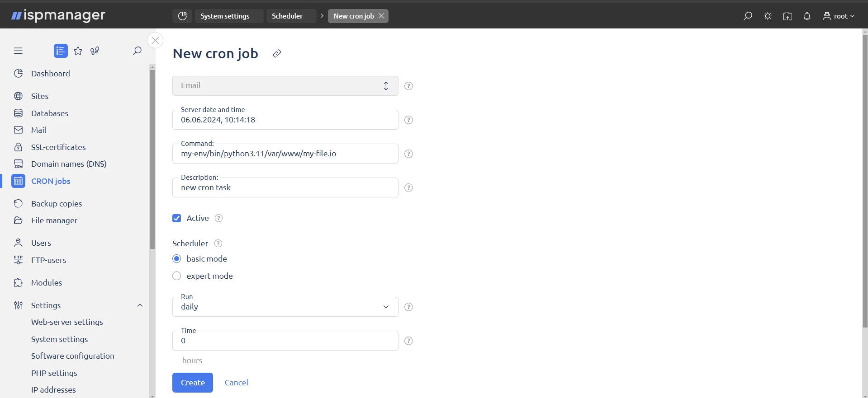Open the sidebar menu search
868x398 pixels.
(137, 51)
